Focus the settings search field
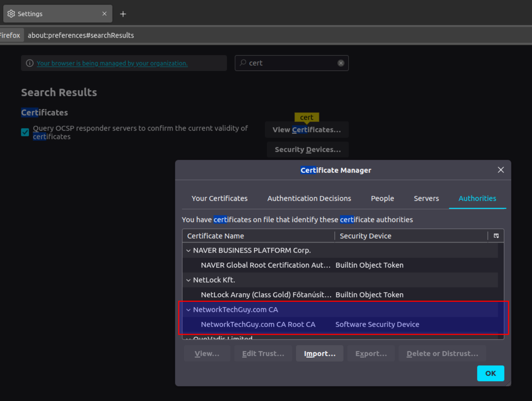532x401 pixels. pos(291,63)
